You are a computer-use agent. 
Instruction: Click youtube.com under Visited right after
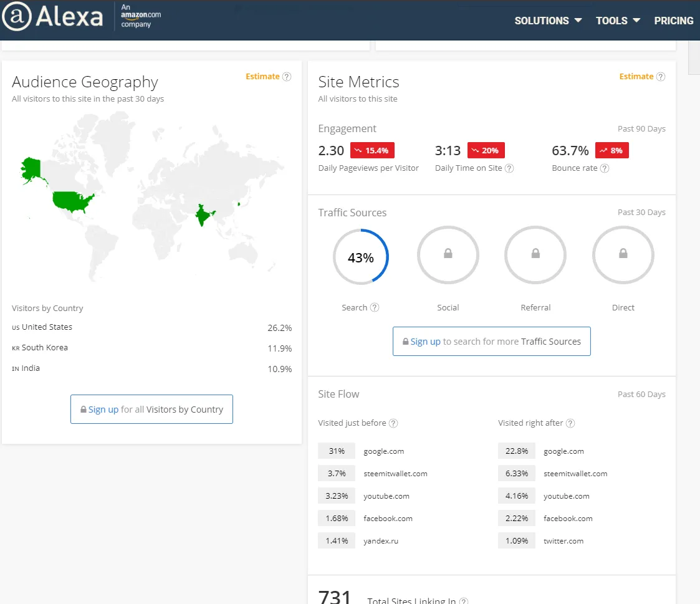click(566, 496)
